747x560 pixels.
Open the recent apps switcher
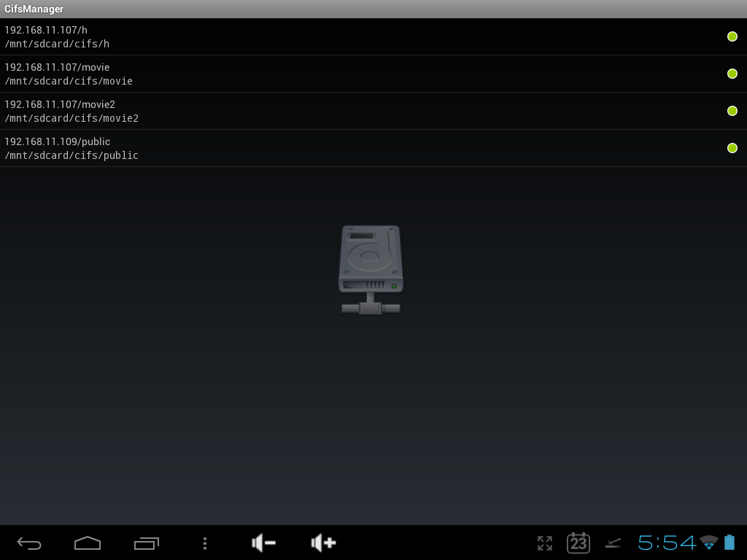(146, 542)
